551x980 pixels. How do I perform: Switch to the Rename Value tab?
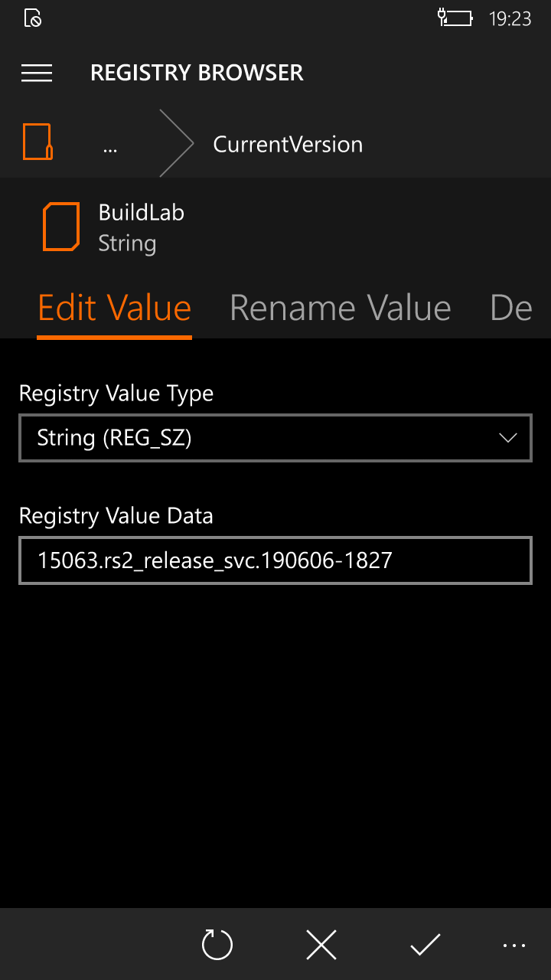pyautogui.click(x=341, y=308)
